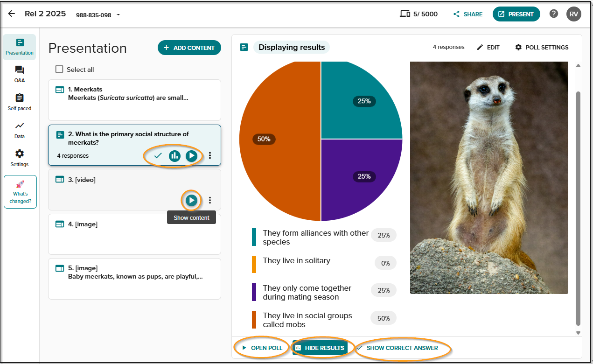The height and width of the screenshot is (364, 593).
Task: Click the results panel scrollbar down arrow
Action: 579,333
